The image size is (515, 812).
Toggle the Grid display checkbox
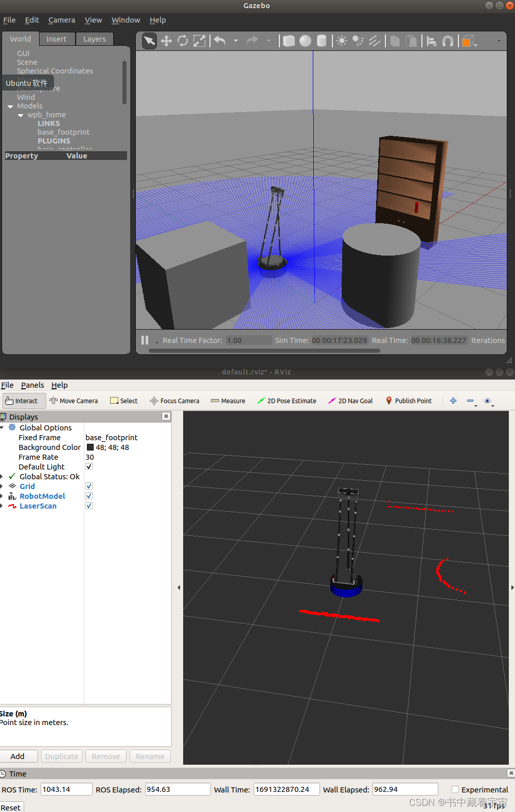(89, 486)
